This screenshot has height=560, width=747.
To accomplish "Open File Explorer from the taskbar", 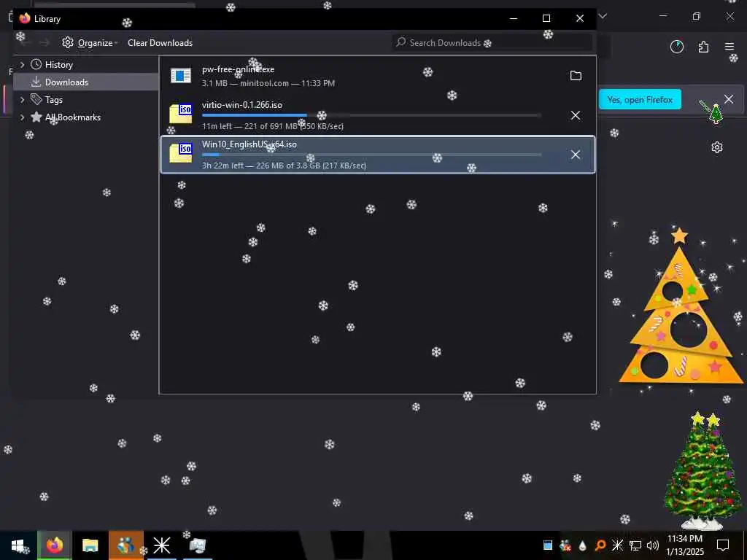I will pyautogui.click(x=90, y=545).
